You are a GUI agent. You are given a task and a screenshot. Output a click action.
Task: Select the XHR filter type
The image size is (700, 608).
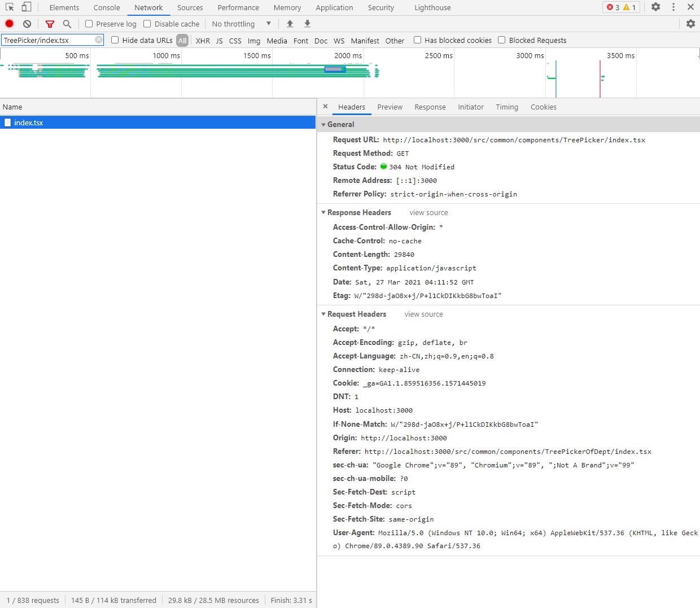click(203, 41)
